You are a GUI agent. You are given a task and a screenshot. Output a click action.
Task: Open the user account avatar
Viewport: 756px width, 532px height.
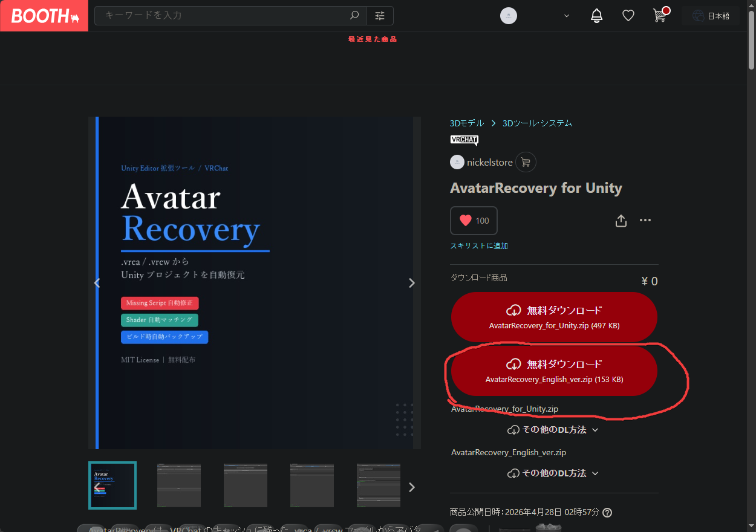(509, 16)
